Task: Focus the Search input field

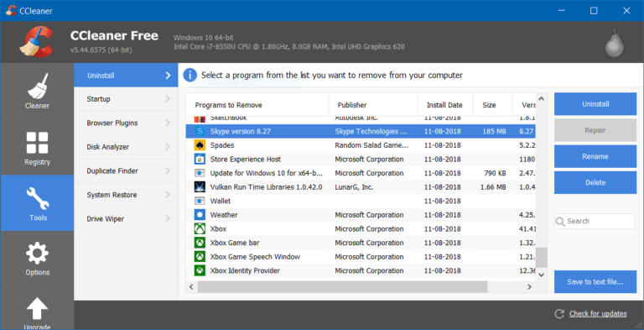Action: (595, 221)
